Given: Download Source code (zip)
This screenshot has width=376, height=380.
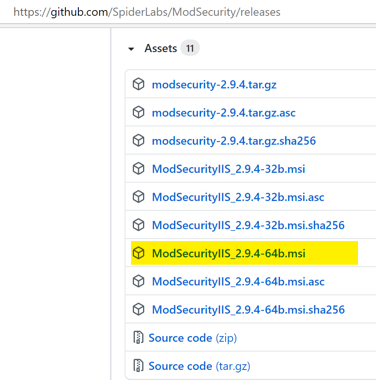Looking at the screenshot, I should click(193, 338).
